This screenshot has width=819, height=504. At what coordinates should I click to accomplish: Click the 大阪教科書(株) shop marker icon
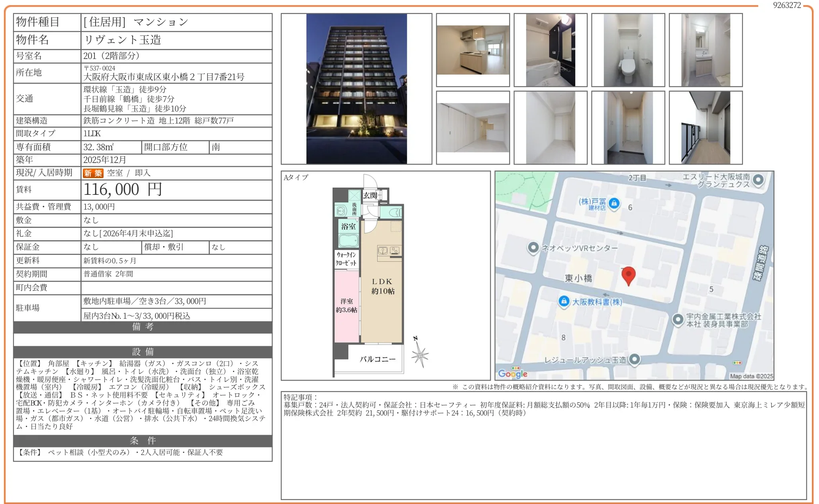pos(564,301)
